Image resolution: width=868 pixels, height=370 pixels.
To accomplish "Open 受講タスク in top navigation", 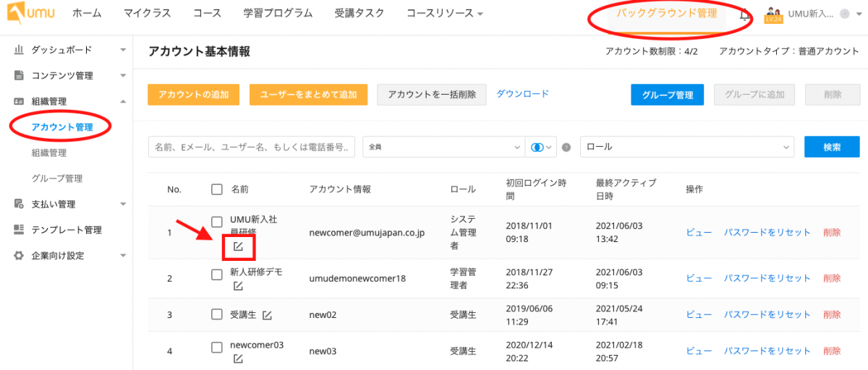I will tap(359, 14).
